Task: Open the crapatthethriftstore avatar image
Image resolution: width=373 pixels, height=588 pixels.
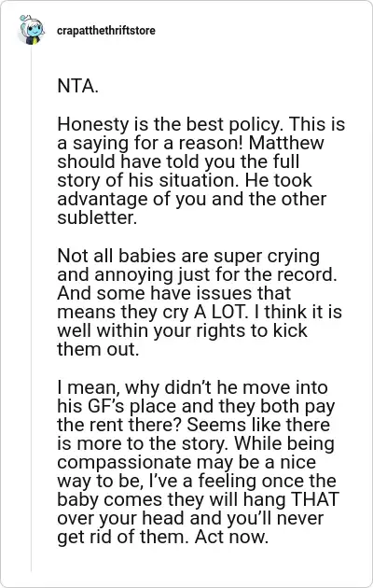Action: [x=31, y=31]
